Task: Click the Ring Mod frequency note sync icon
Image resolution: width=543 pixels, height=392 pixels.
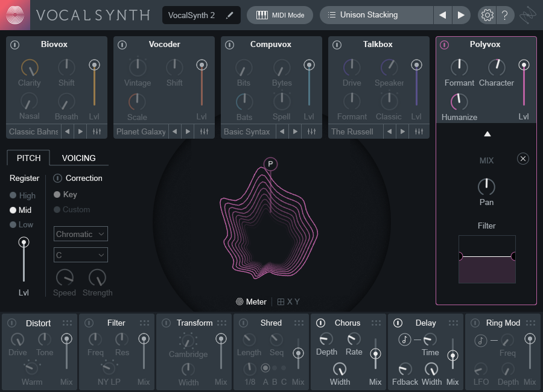Action: pyautogui.click(x=481, y=340)
